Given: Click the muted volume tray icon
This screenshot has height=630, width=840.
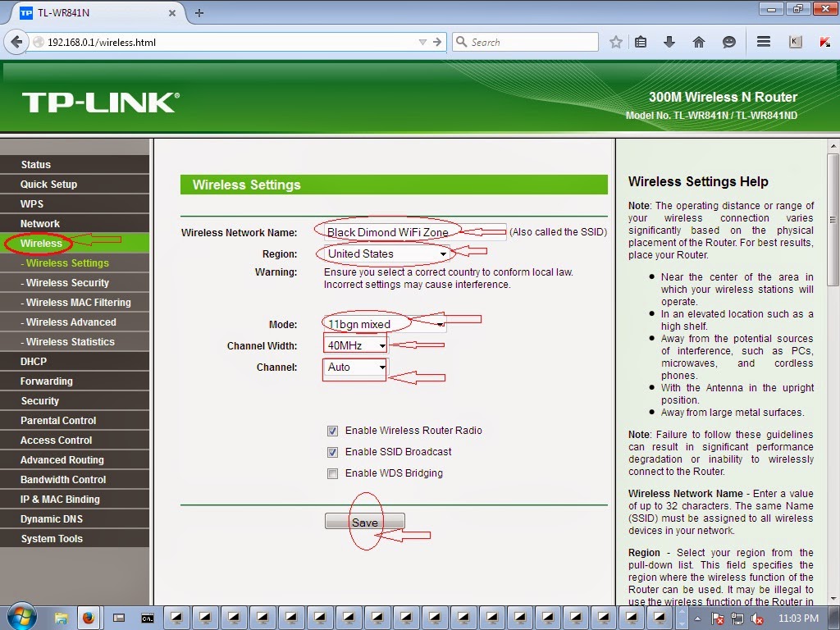Looking at the screenshot, I should click(x=757, y=619).
